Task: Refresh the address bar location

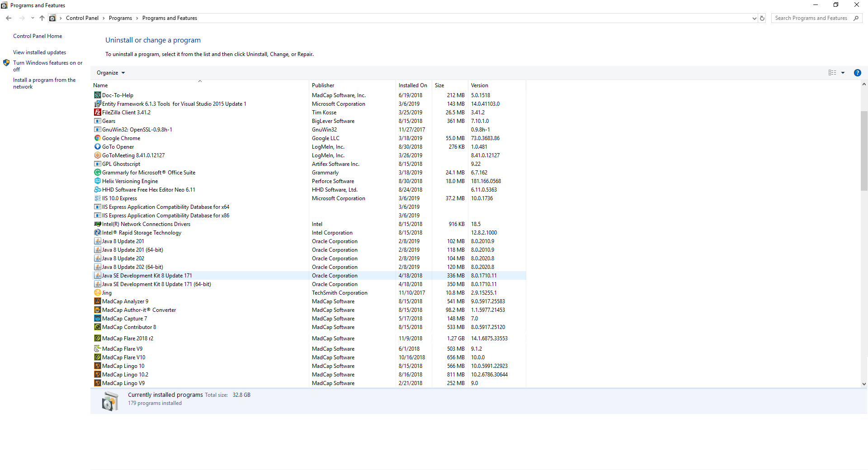Action: coord(762,18)
